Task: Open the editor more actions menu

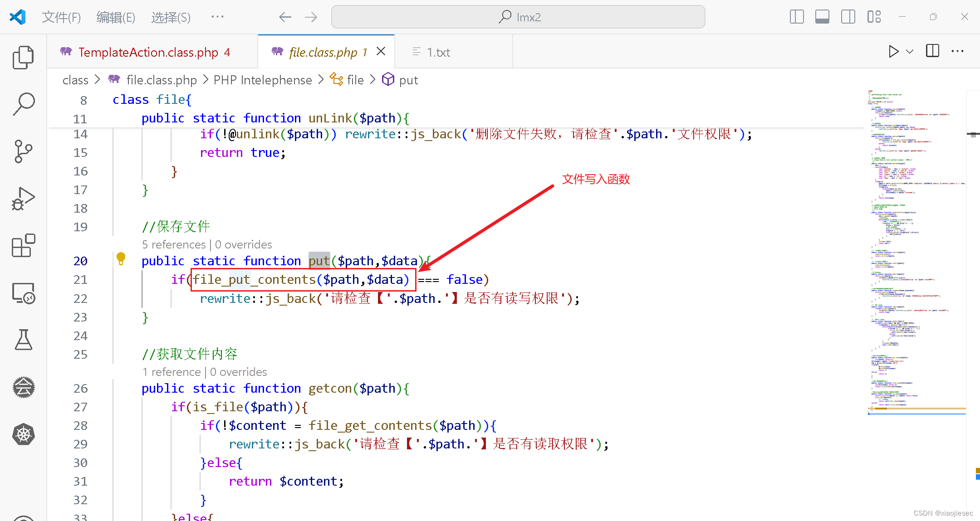Action: click(957, 51)
